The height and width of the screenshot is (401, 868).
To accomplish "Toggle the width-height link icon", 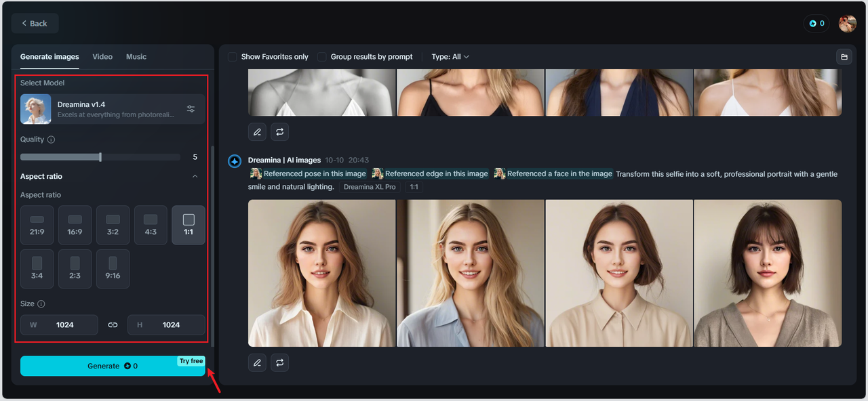I will [x=113, y=325].
